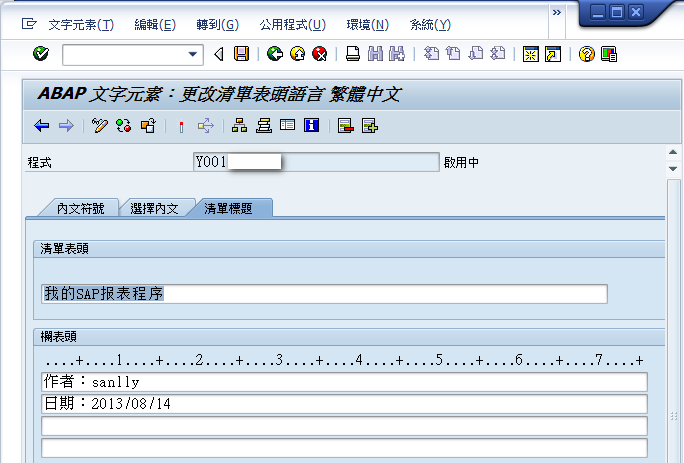
Task: Click the green checkmark Enter icon
Action: tap(41, 54)
